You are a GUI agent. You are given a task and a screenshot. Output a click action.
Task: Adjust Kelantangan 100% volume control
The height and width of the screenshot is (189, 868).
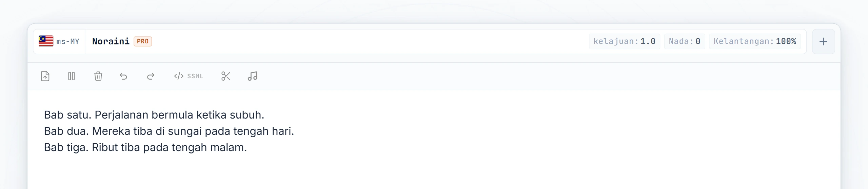coord(755,41)
